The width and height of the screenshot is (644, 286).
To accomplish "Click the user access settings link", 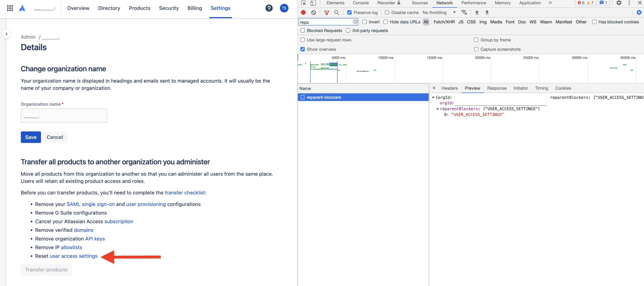I will pyautogui.click(x=74, y=256).
